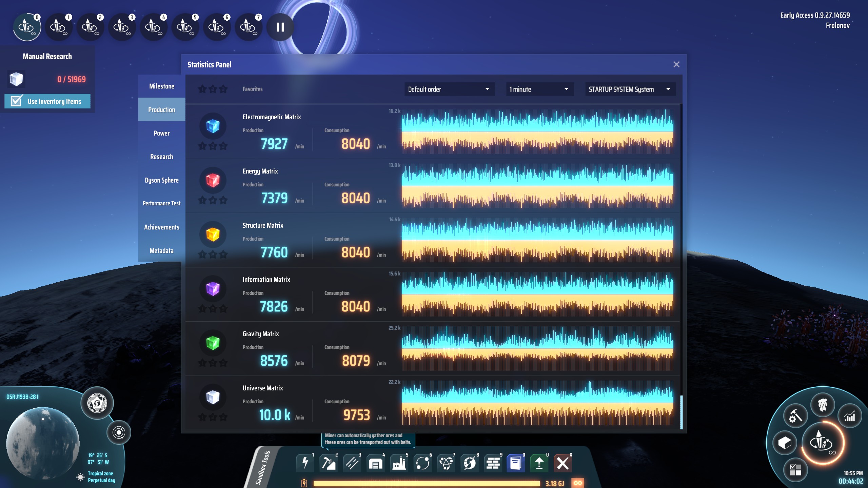This screenshot has width=868, height=488.
Task: Click the green upgrade arrow tool
Action: tap(539, 463)
